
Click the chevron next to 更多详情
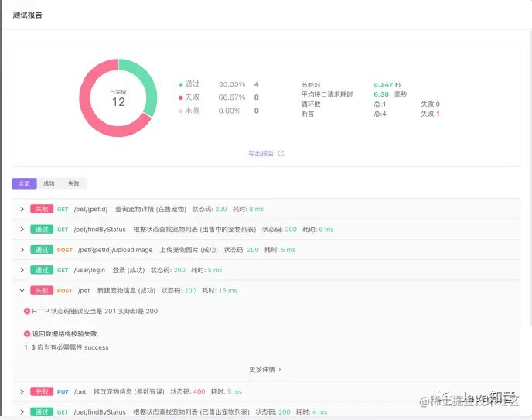pos(280,370)
